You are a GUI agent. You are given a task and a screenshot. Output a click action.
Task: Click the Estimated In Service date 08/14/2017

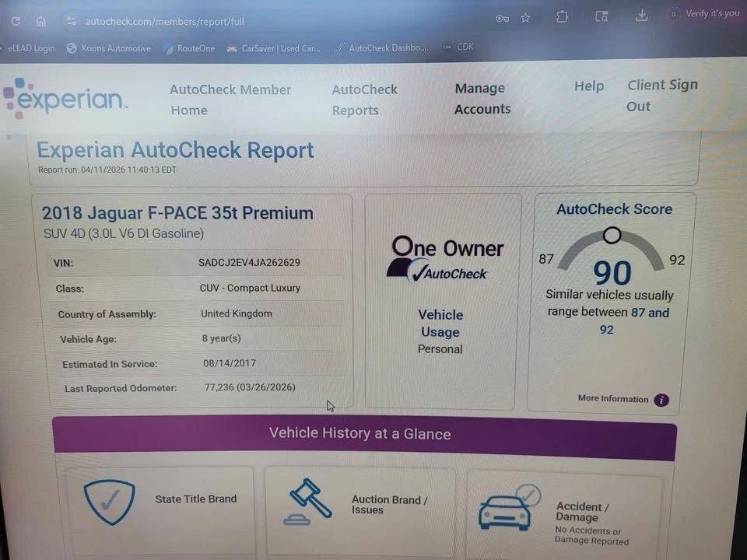(x=230, y=363)
